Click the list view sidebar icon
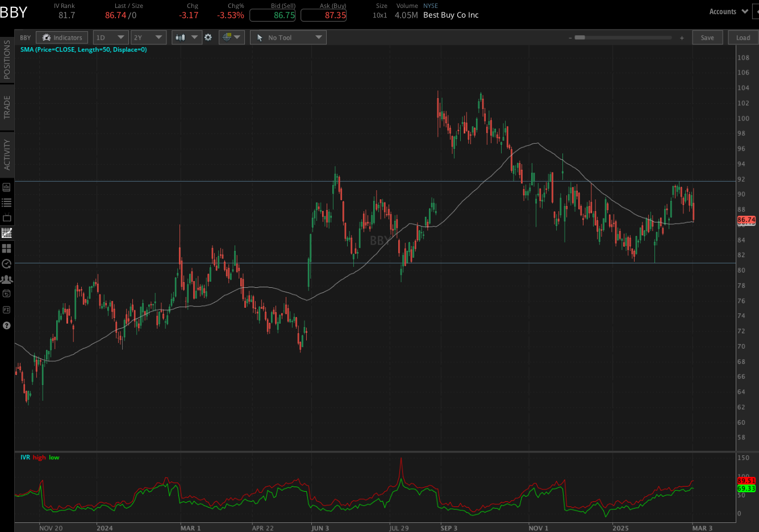The height and width of the screenshot is (532, 759). (x=7, y=203)
